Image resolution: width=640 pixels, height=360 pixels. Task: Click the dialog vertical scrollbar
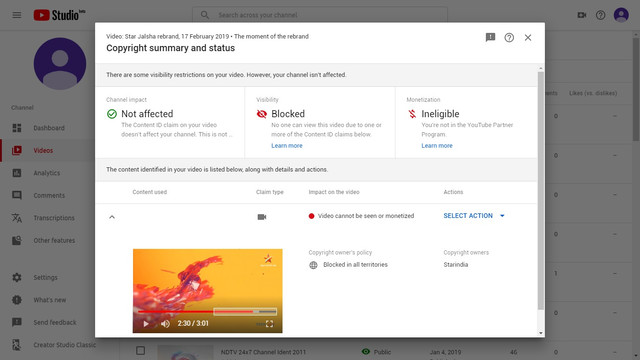[541, 190]
